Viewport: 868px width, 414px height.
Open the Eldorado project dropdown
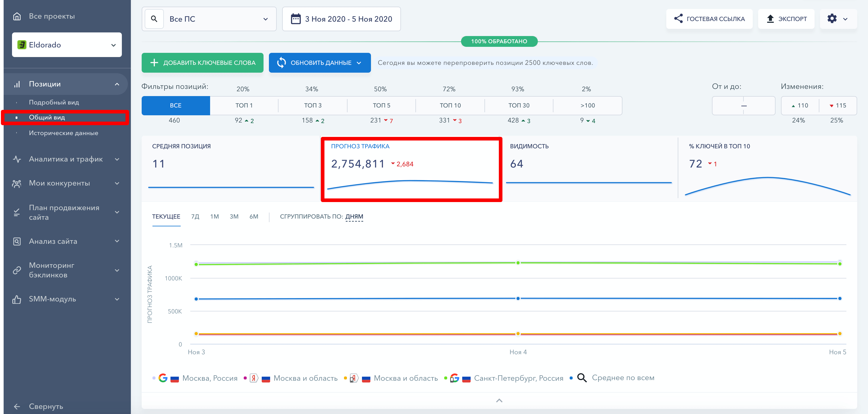click(67, 45)
